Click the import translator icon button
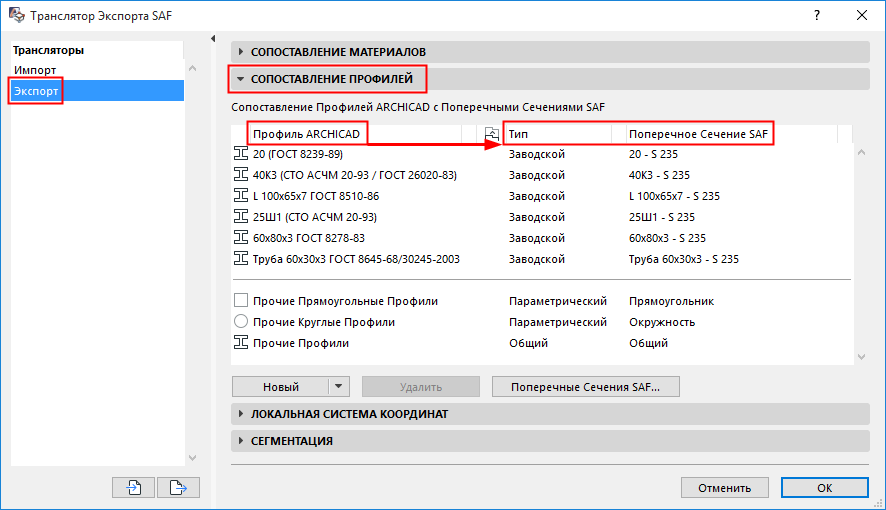The image size is (886, 510). (134, 488)
